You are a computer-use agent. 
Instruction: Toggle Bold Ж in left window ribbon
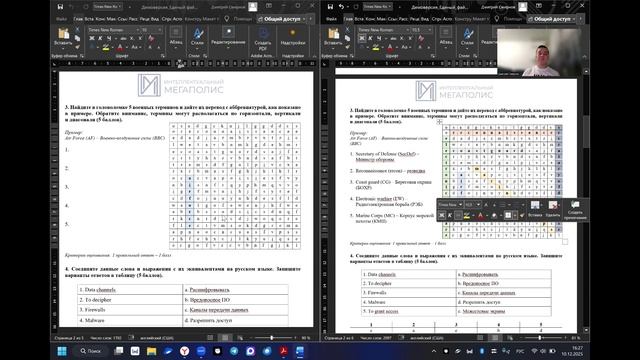point(91,38)
